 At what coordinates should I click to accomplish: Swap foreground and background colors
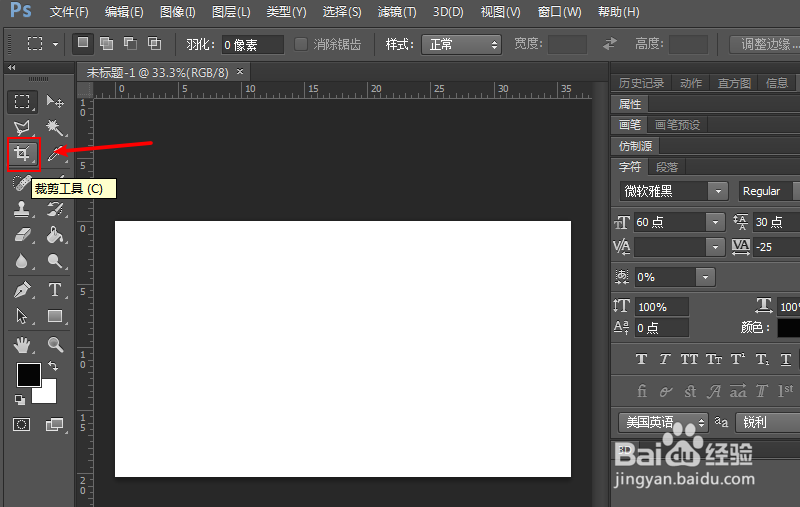[x=53, y=366]
